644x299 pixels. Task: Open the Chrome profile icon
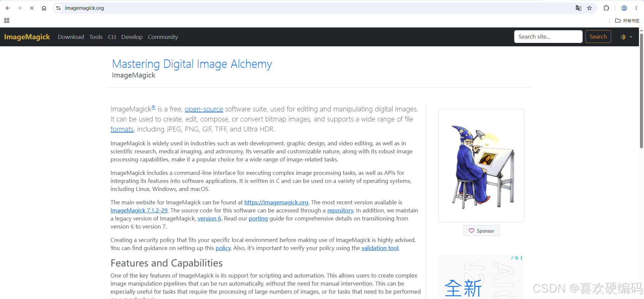click(x=624, y=8)
